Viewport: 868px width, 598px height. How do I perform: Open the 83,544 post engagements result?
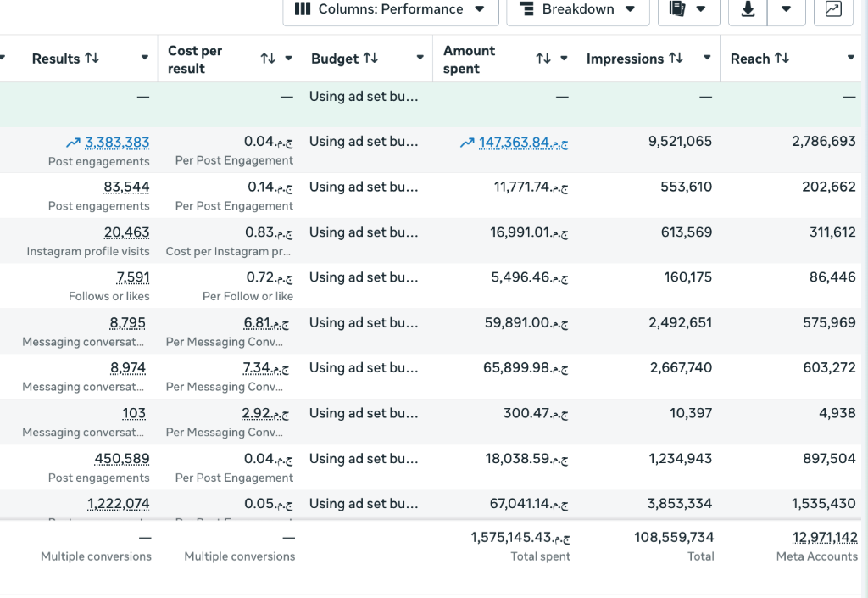pos(127,187)
